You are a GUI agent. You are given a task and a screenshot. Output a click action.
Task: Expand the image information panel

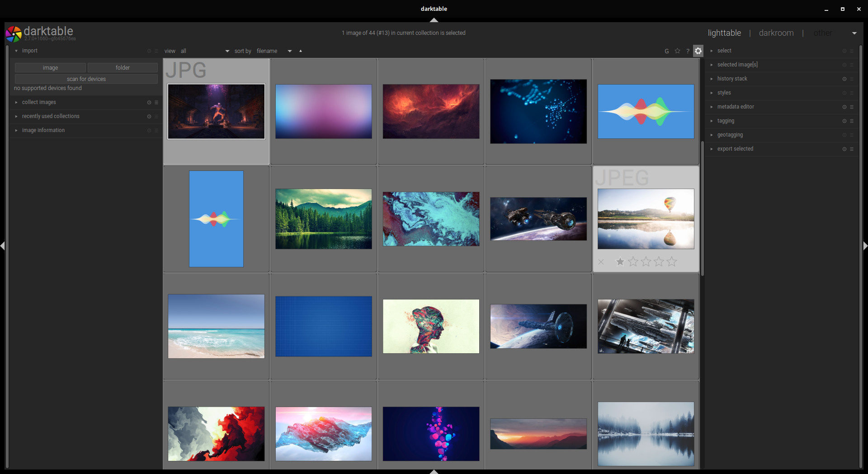pyautogui.click(x=43, y=130)
